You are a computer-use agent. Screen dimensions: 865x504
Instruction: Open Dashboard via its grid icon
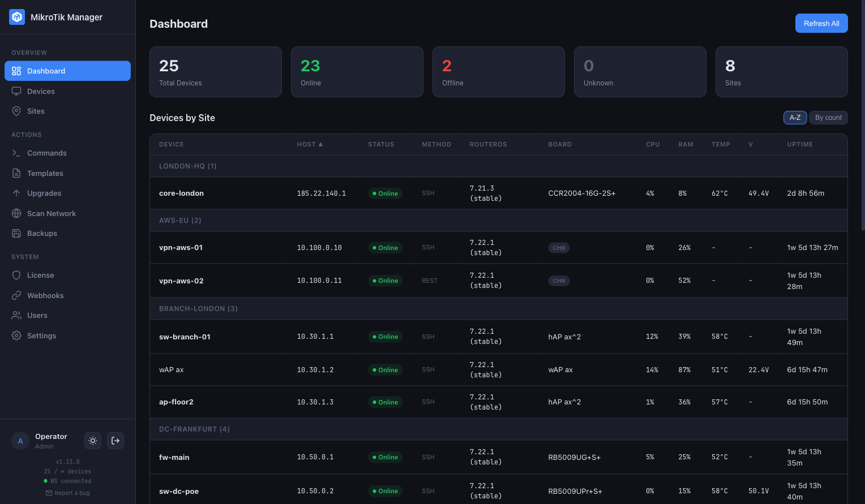coord(16,71)
